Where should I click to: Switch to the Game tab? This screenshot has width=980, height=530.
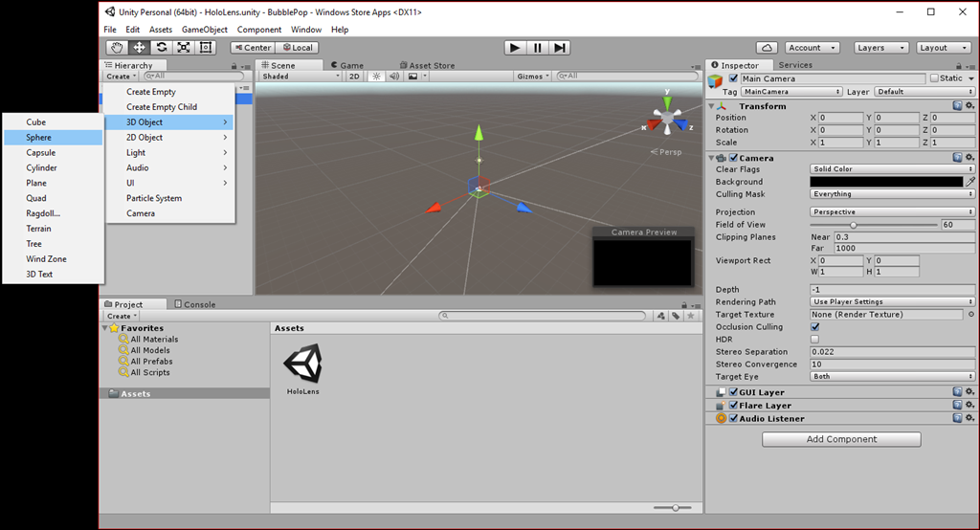[347, 65]
